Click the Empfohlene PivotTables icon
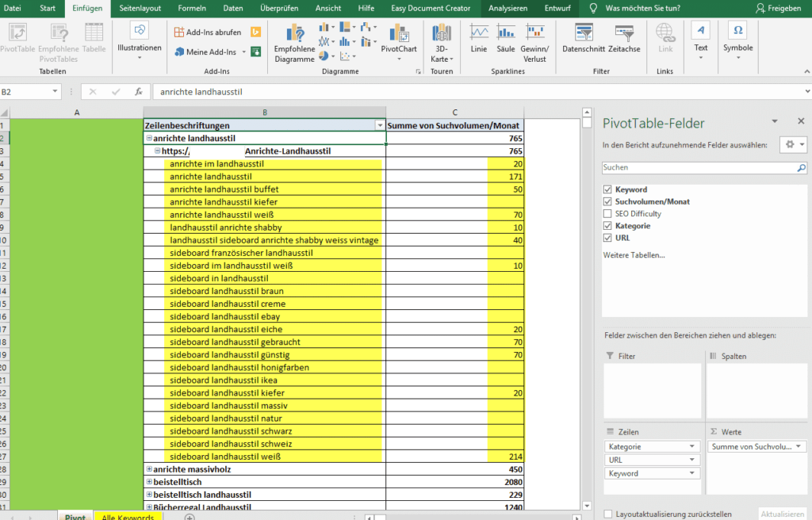The height and width of the screenshot is (520, 812). (59, 33)
